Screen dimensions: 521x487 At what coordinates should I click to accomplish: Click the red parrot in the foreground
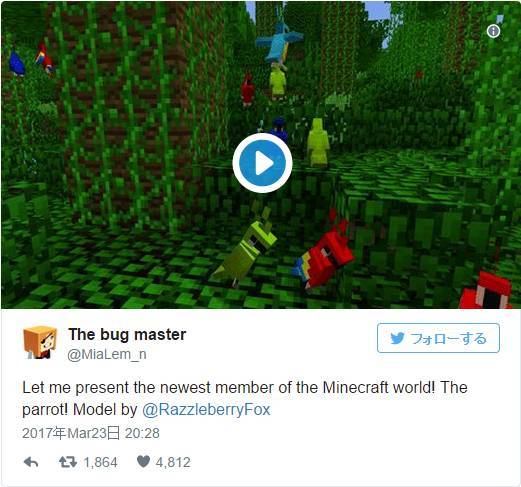click(323, 252)
